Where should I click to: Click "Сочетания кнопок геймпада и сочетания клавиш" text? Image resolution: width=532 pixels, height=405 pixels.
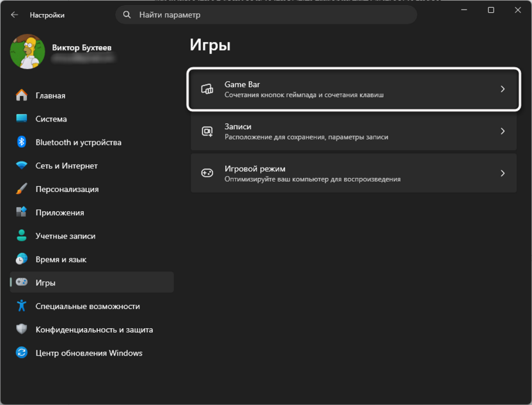pos(304,95)
